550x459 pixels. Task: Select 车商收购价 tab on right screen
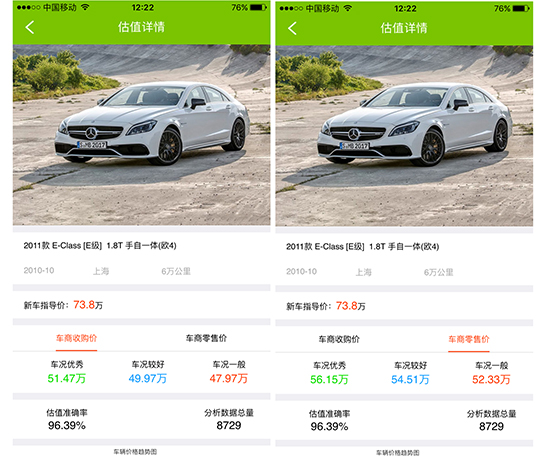tap(339, 339)
